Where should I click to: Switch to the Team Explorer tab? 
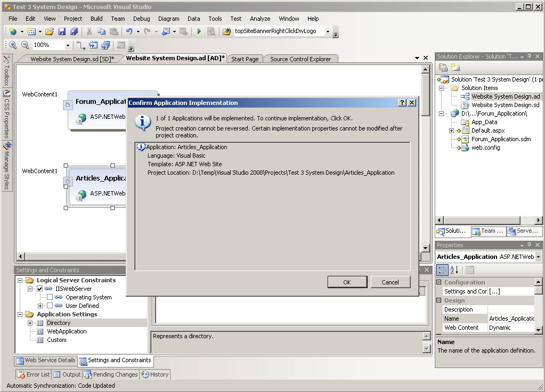click(x=488, y=231)
